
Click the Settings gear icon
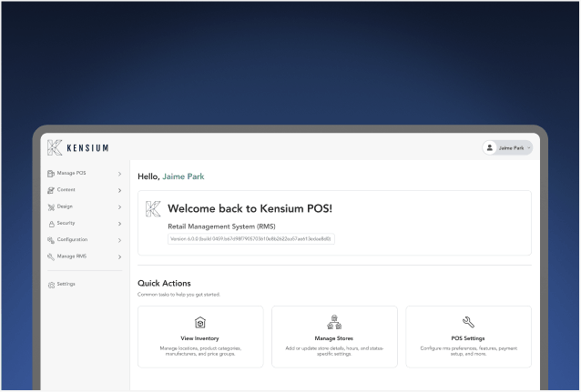[51, 285]
